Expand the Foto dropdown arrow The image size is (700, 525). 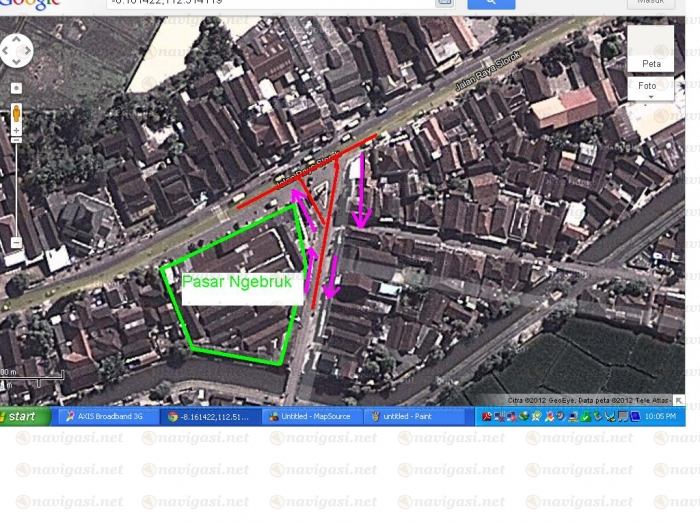[x=650, y=97]
